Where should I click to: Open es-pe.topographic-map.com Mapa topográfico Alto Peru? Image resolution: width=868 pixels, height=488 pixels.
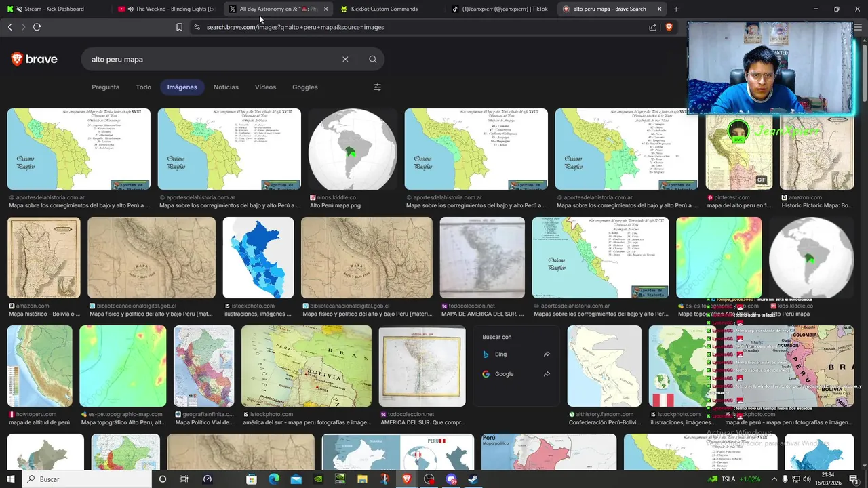(x=123, y=366)
